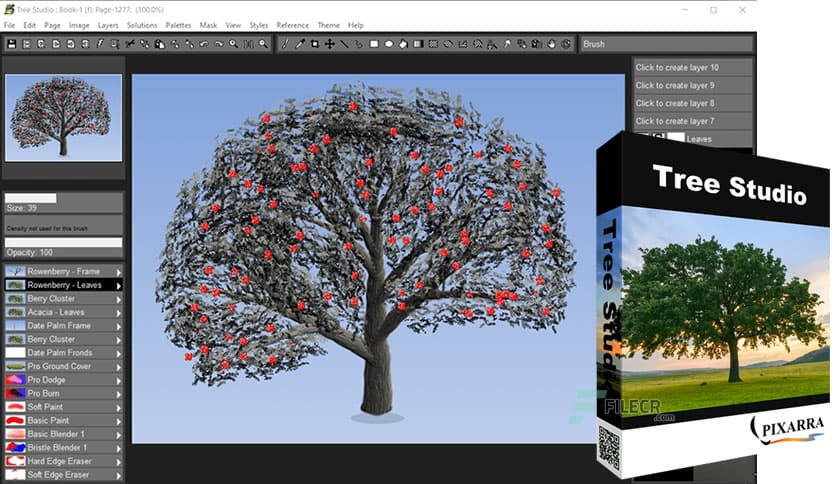The image size is (836, 484).
Task: Click the Brush tool name field
Action: [666, 44]
